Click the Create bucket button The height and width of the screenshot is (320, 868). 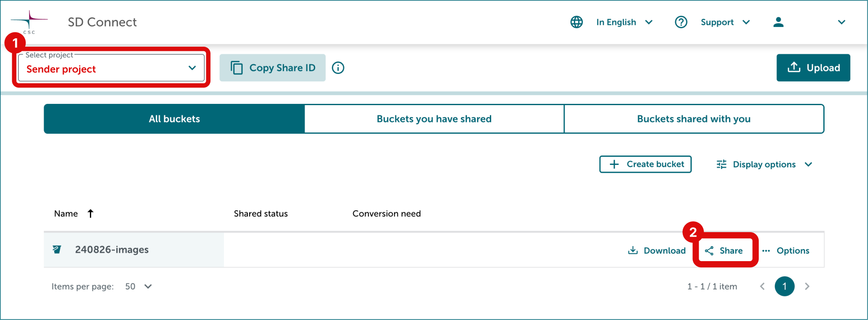(645, 164)
